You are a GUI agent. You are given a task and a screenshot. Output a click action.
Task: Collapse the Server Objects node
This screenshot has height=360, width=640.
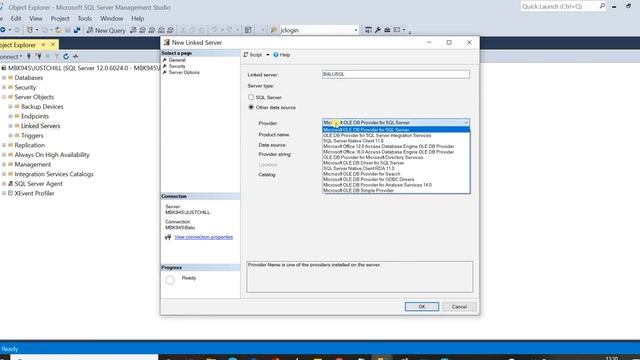(x=4, y=97)
